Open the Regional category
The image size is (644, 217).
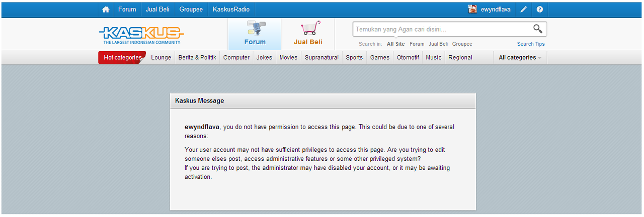[x=460, y=58]
